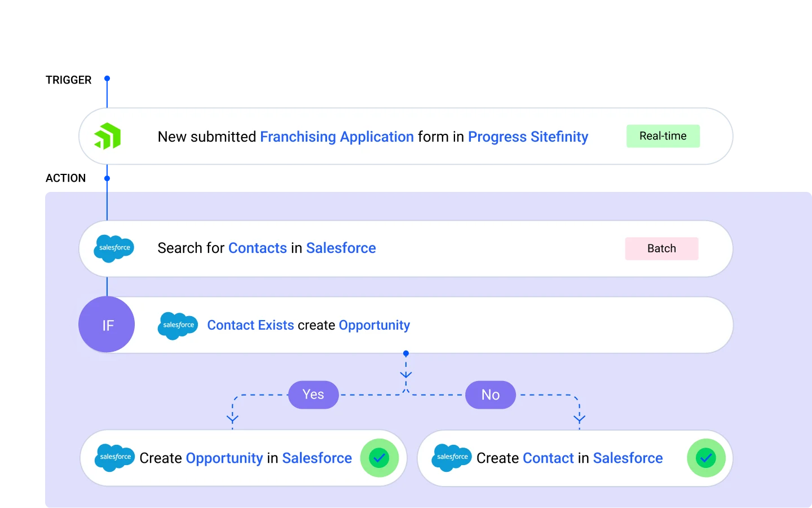Click Opportunity link in the IF condition

(374, 325)
